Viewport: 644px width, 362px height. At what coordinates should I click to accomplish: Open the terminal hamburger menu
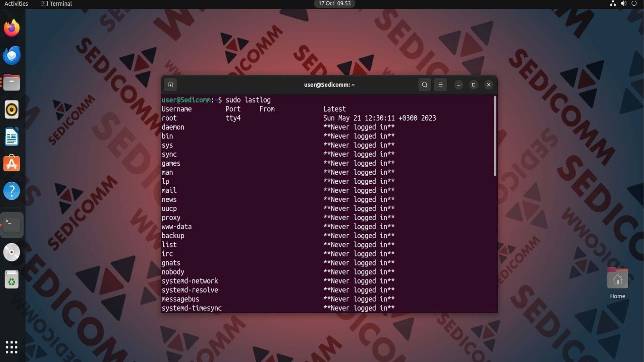coord(440,85)
